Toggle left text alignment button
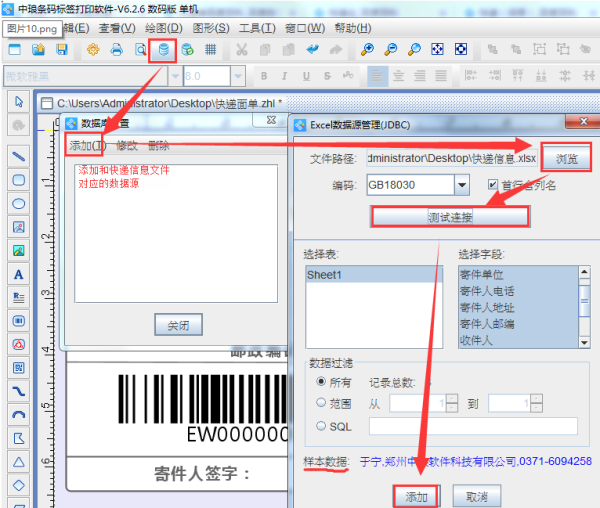This screenshot has width=600, height=508. 377,76
